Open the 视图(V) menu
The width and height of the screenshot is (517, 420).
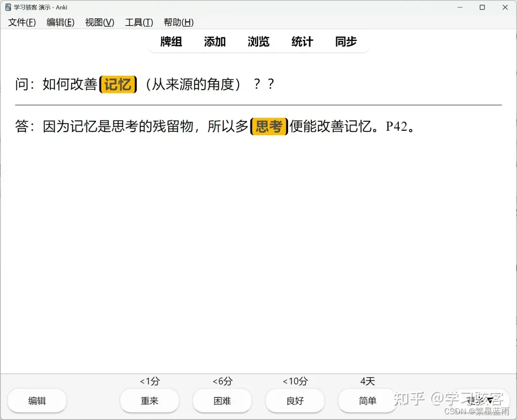point(100,22)
